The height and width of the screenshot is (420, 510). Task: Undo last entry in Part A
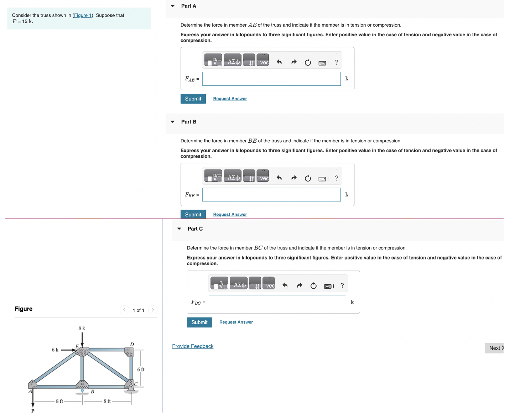279,63
